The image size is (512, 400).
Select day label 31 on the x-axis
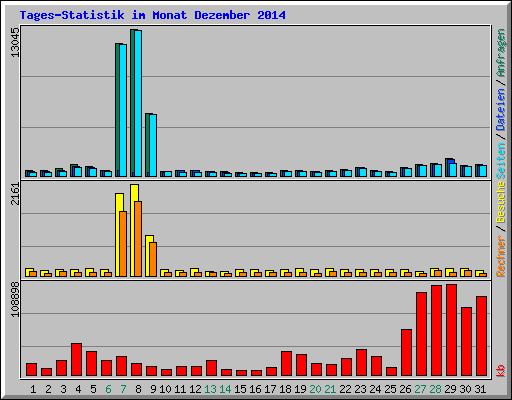[x=480, y=389]
